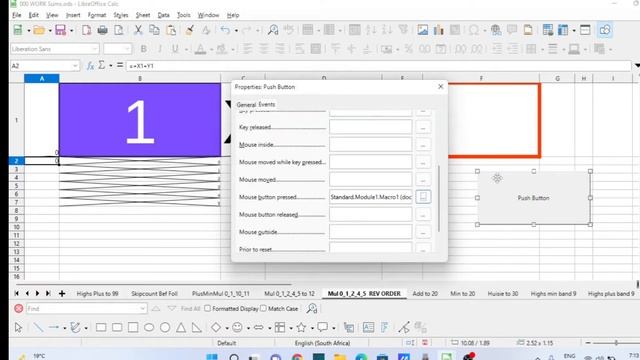Click the Properties dialog vertical scrollbar
This screenshot has width=640, height=360.
(439, 198)
